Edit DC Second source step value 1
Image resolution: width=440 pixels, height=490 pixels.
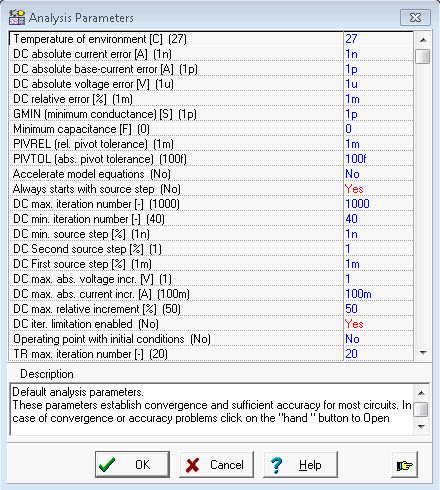click(378, 249)
